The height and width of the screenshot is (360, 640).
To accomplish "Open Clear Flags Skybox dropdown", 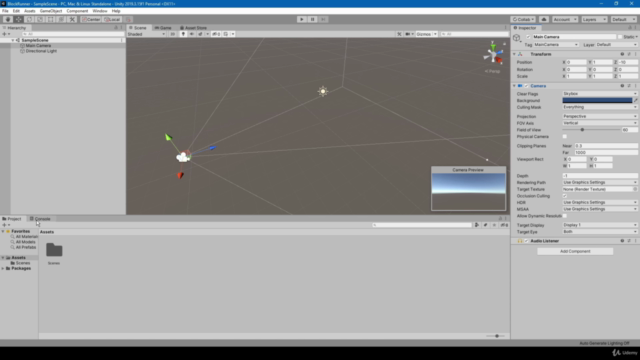I will pos(600,94).
